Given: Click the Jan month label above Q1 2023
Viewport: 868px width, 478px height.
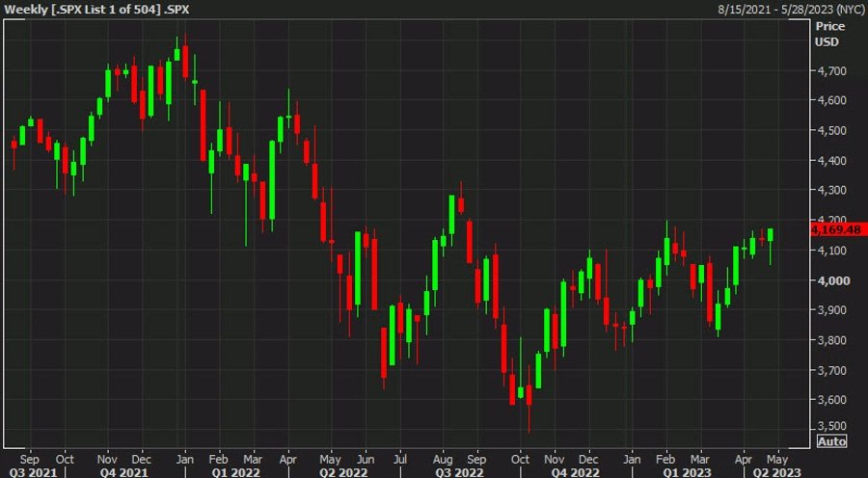Looking at the screenshot, I should pyautogui.click(x=632, y=458).
